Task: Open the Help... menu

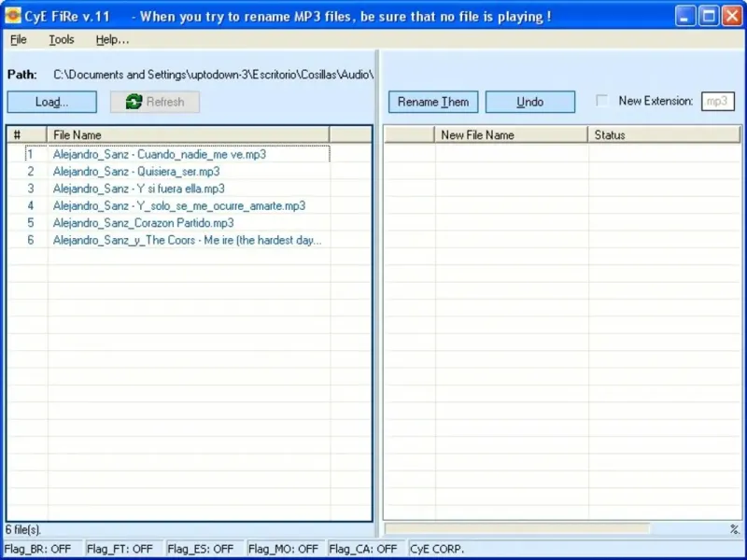Action: 112,39
